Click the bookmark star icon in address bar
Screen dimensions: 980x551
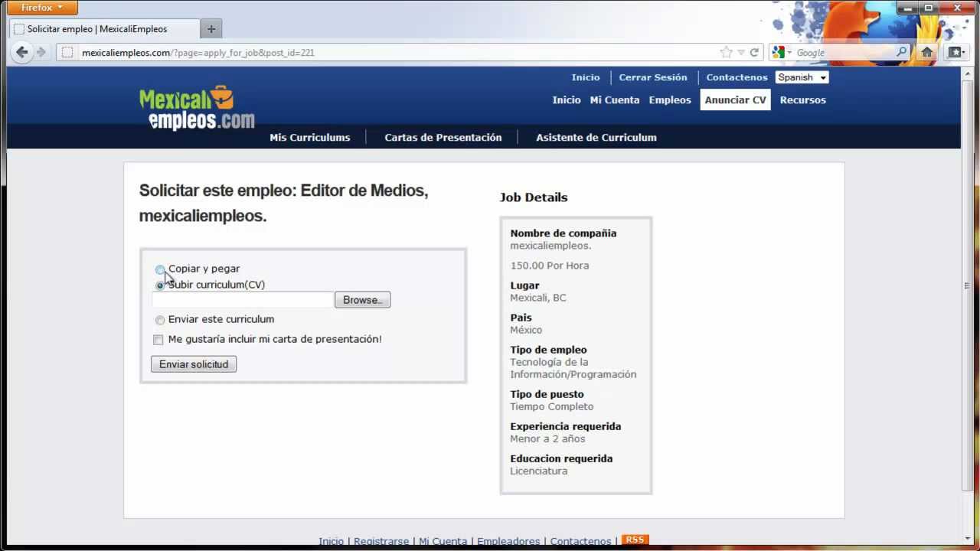pyautogui.click(x=726, y=52)
